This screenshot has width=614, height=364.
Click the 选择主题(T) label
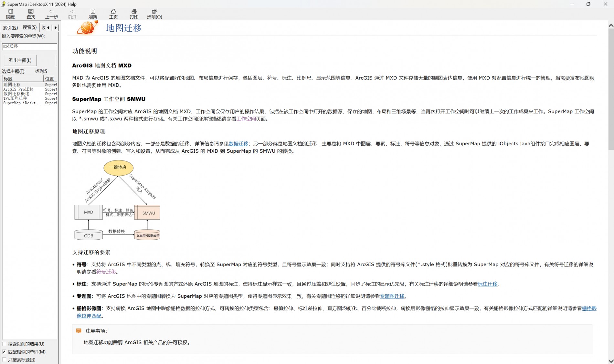coord(14,71)
